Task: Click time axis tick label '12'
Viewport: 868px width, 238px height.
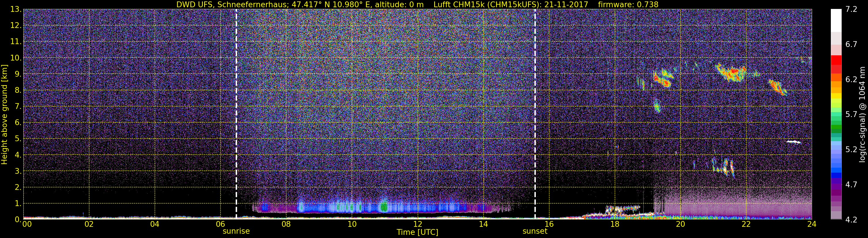Action: pyautogui.click(x=417, y=224)
